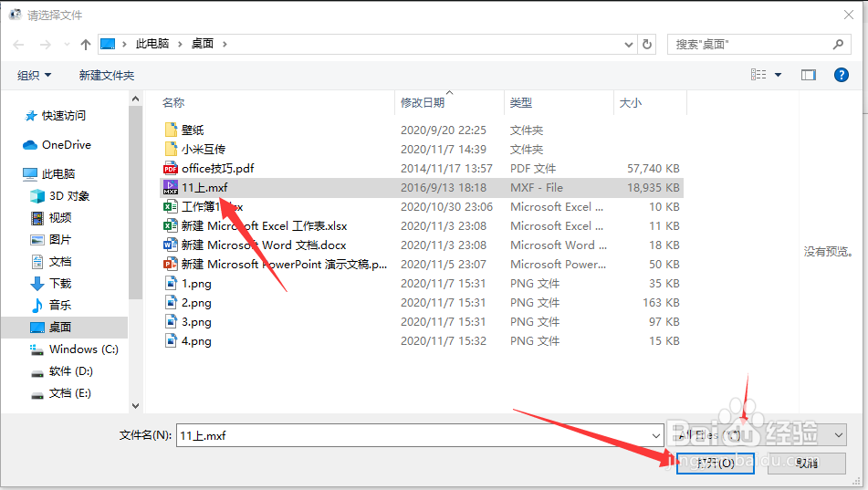Image resolution: width=868 pixels, height=490 pixels.
Task: Create a folder with 新建文件夹
Action: (x=106, y=76)
